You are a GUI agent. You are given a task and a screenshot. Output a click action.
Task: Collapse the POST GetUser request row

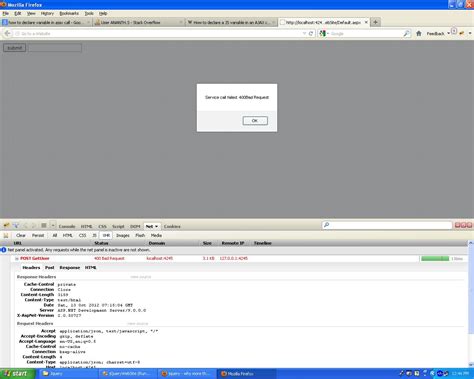[17, 259]
